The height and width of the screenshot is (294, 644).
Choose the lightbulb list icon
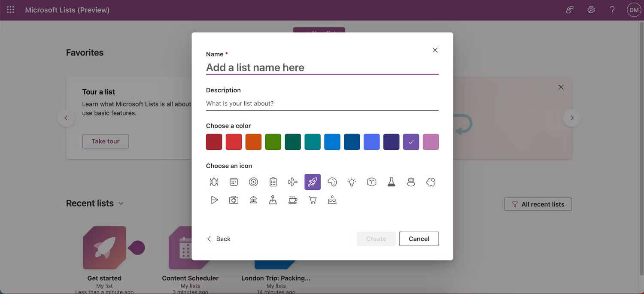[352, 182]
